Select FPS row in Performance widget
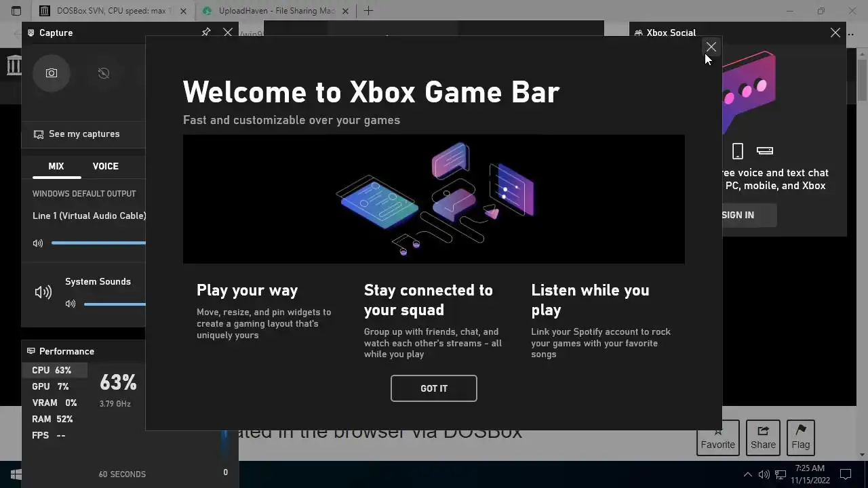 coord(56,435)
